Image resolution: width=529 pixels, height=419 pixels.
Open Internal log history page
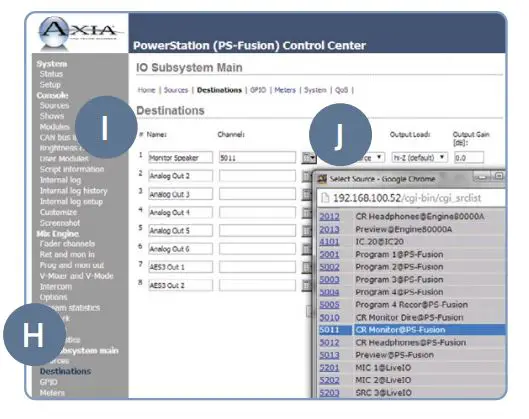(x=74, y=191)
